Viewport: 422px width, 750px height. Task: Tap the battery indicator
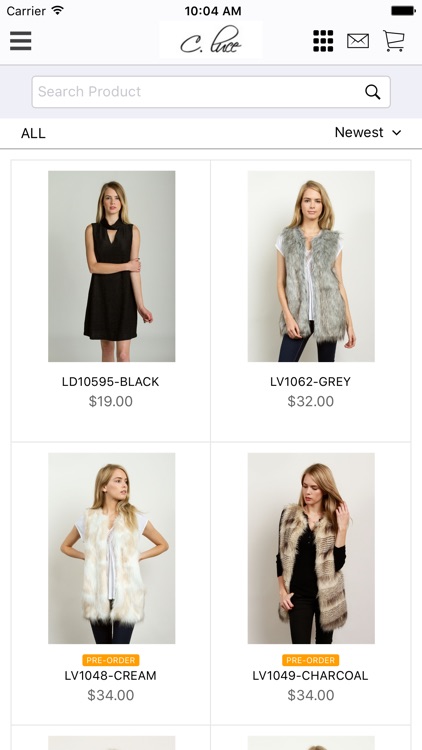403,11
